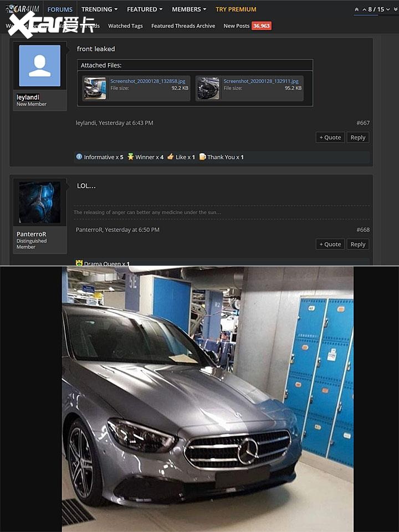The image size is (399, 532).
Task: Click the Drama Queen rating icon
Action: coord(79,264)
